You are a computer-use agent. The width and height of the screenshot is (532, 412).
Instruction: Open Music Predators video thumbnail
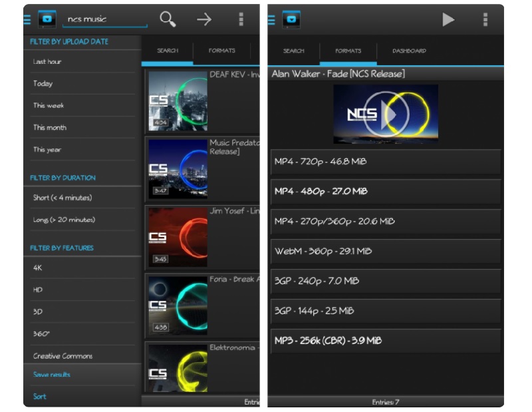point(178,169)
